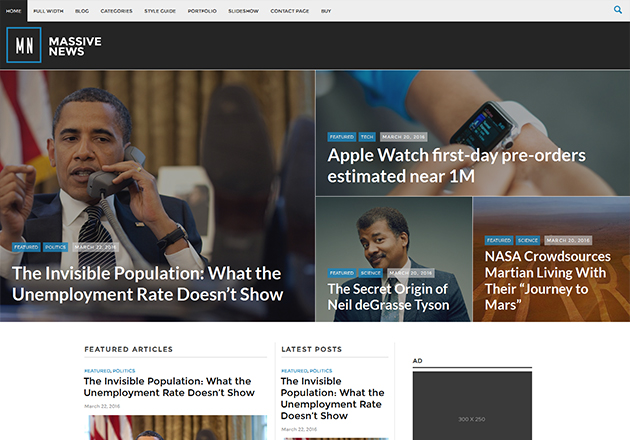The height and width of the screenshot is (440, 630).
Task: Open Latest Posts Invisible Population title
Action: pos(332,398)
